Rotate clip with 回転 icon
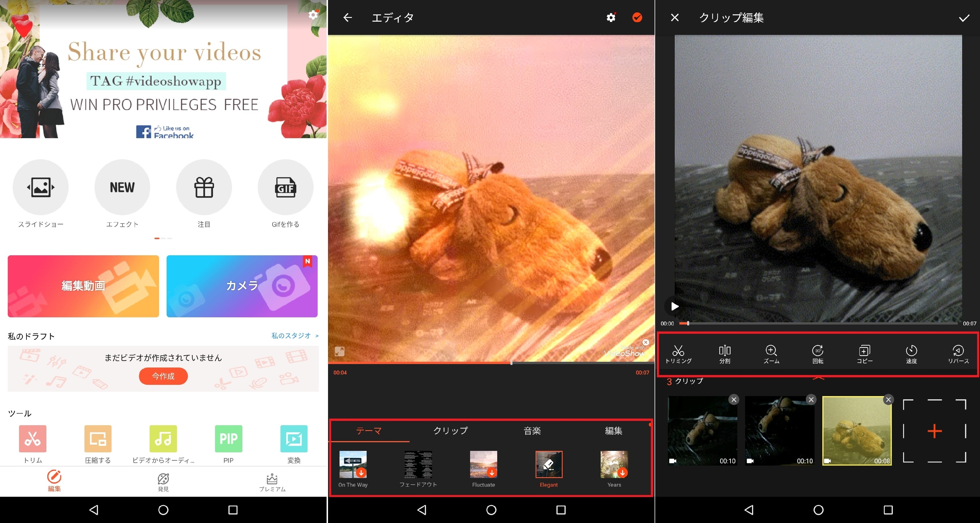This screenshot has height=523, width=980. pyautogui.click(x=817, y=354)
